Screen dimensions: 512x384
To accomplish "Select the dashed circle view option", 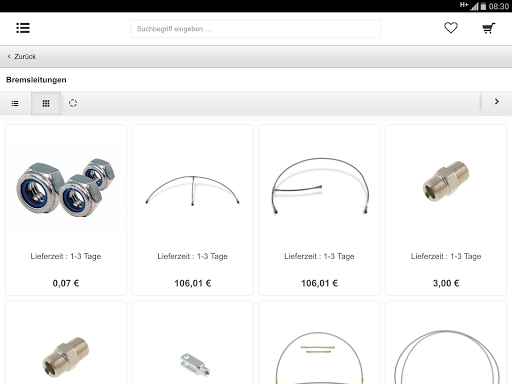I will point(73,103).
